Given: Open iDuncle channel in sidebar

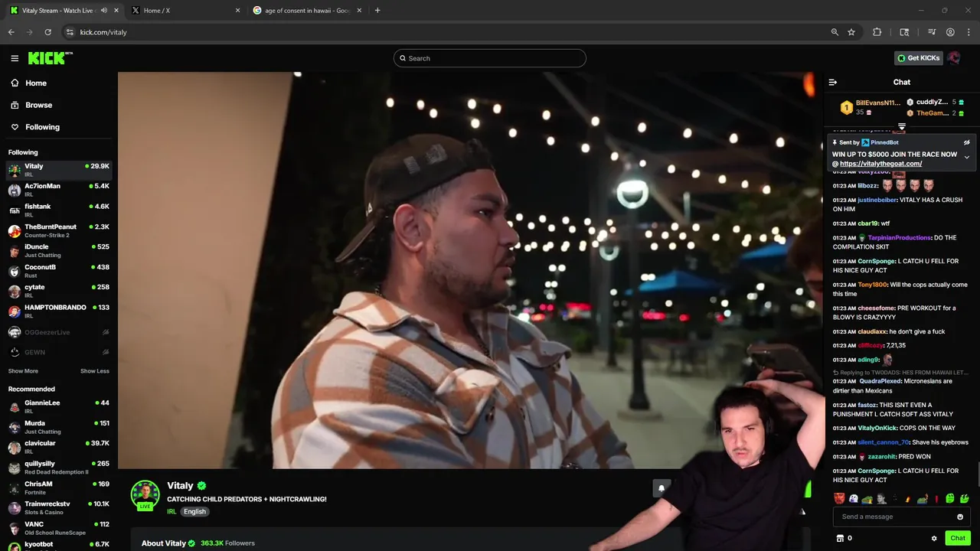Looking at the screenshot, I should click(x=60, y=251).
